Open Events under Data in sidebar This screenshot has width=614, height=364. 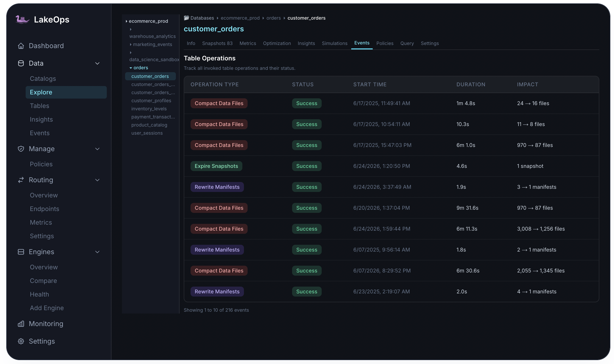click(x=40, y=133)
